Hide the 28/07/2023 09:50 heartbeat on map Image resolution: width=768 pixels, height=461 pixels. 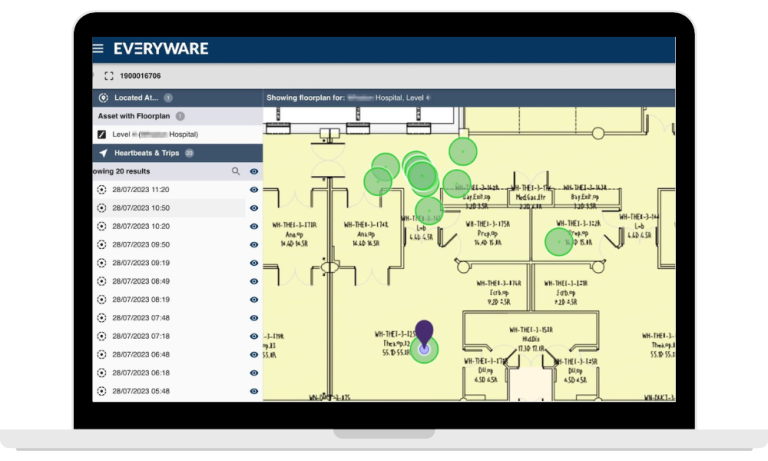point(254,245)
